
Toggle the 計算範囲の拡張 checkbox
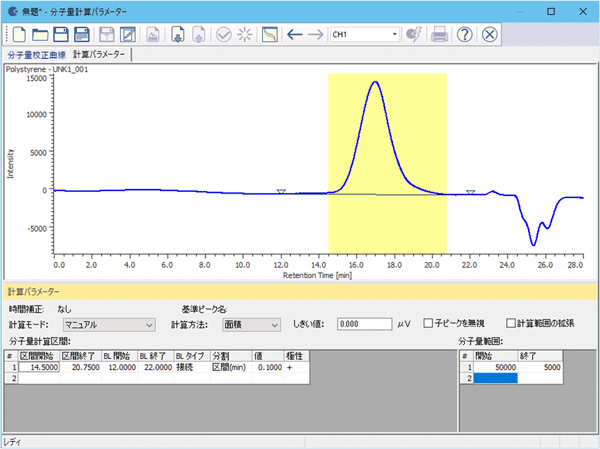511,324
